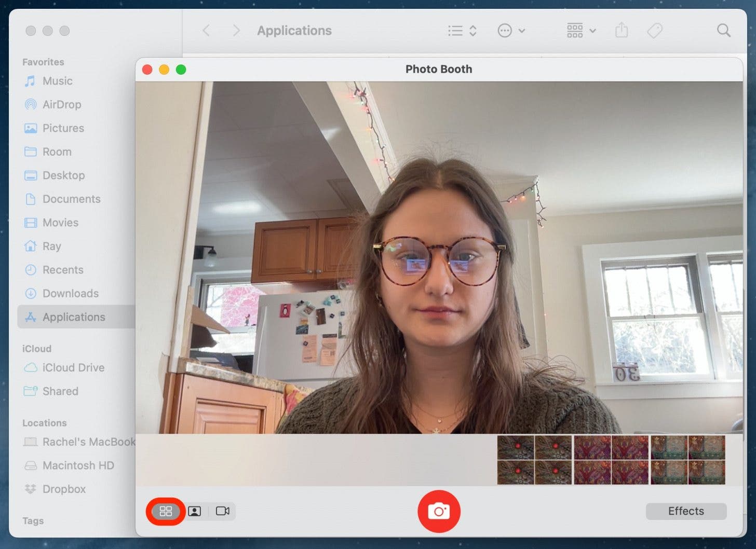Open Music from the Favorites sidebar

pyautogui.click(x=56, y=81)
